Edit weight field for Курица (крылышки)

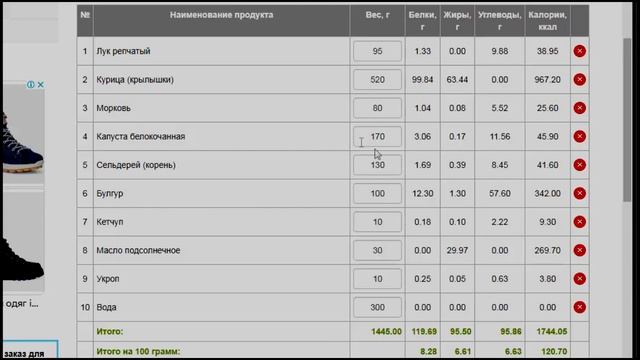click(x=377, y=80)
